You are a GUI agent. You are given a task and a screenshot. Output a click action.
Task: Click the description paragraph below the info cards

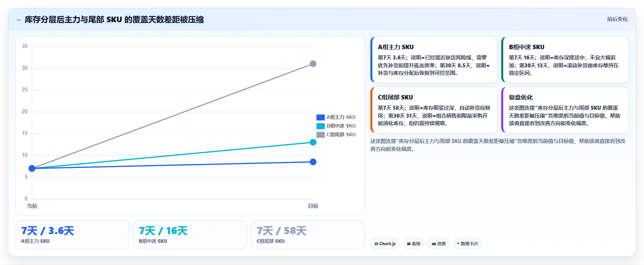click(498, 145)
